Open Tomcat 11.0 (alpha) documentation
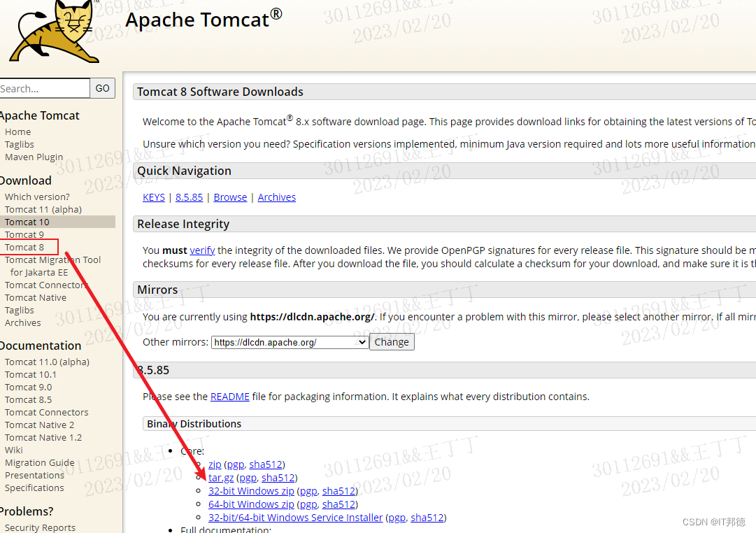 pyautogui.click(x=48, y=362)
